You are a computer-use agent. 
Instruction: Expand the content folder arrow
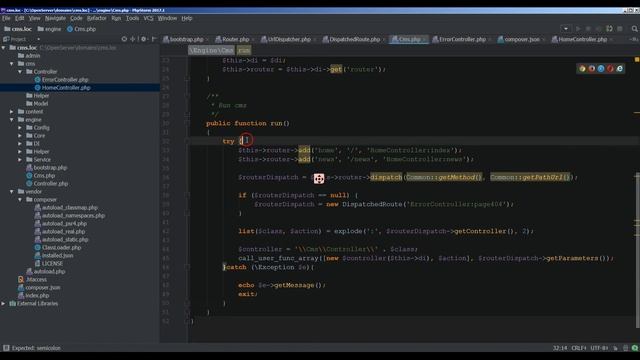[x=12, y=111]
